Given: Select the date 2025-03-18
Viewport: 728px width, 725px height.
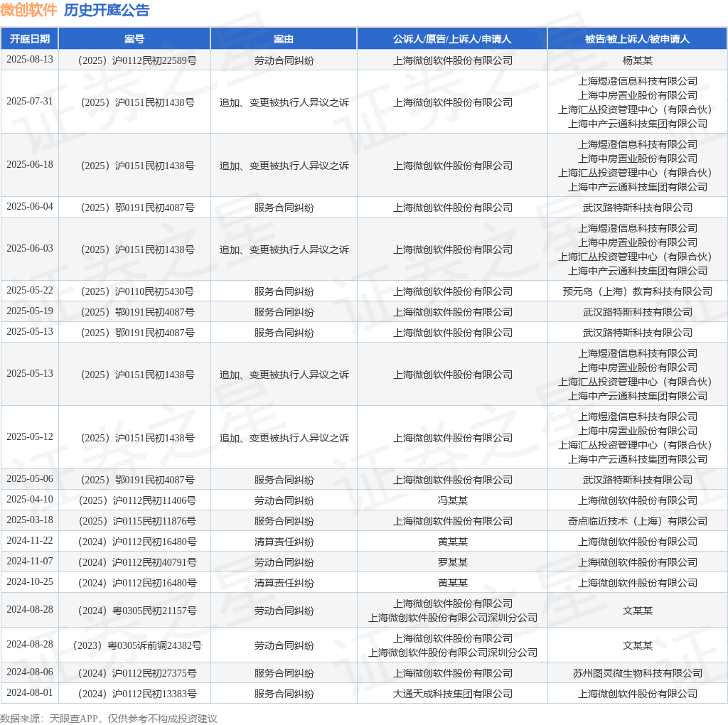Looking at the screenshot, I should click(30, 520).
